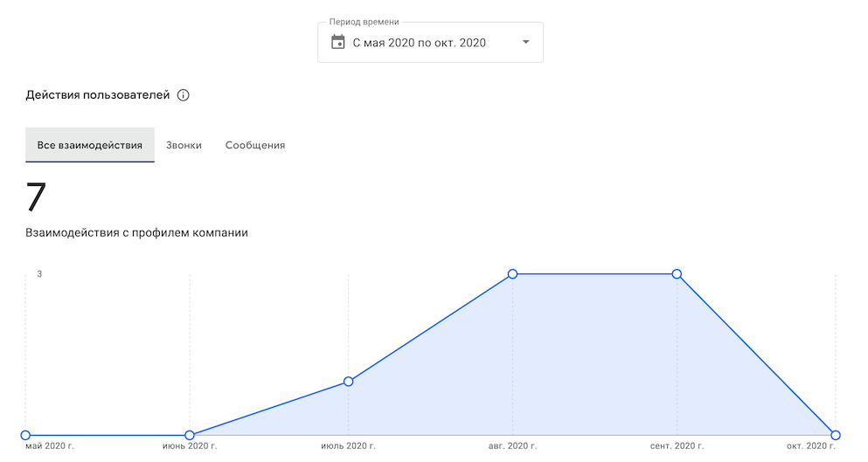Viewport: 868px width, 462px height.
Task: Expand the Период времени dropdown arrow
Action: (526, 42)
